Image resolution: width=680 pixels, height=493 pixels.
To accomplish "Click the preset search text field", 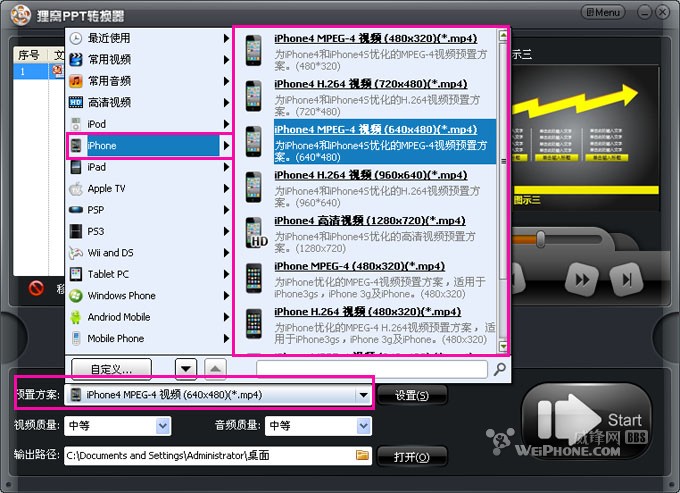I will 372,369.
